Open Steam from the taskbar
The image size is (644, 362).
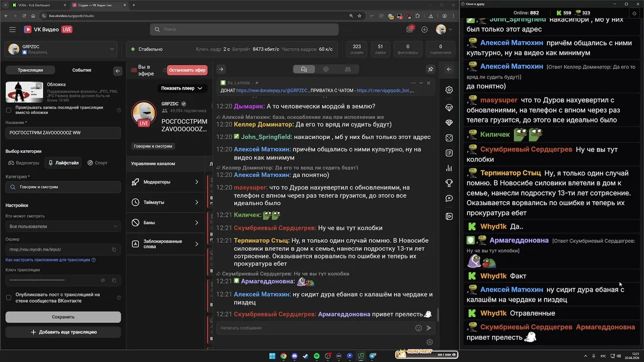tap(305, 356)
